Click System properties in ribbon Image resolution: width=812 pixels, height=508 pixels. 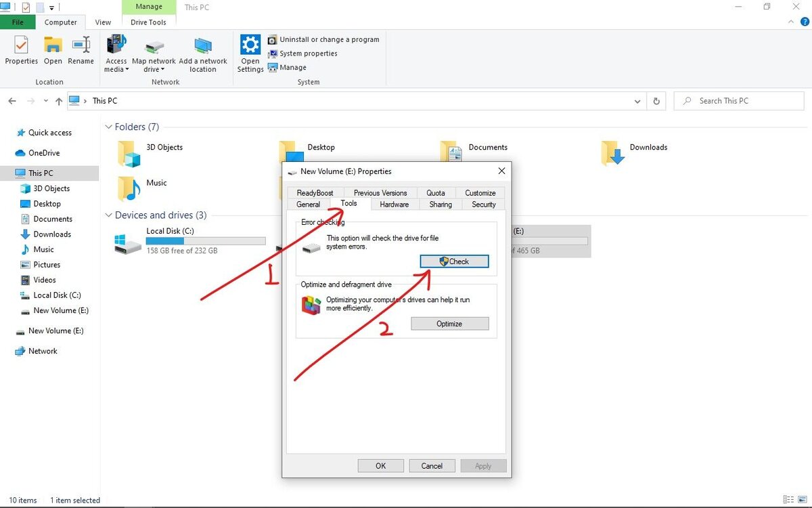pos(302,54)
